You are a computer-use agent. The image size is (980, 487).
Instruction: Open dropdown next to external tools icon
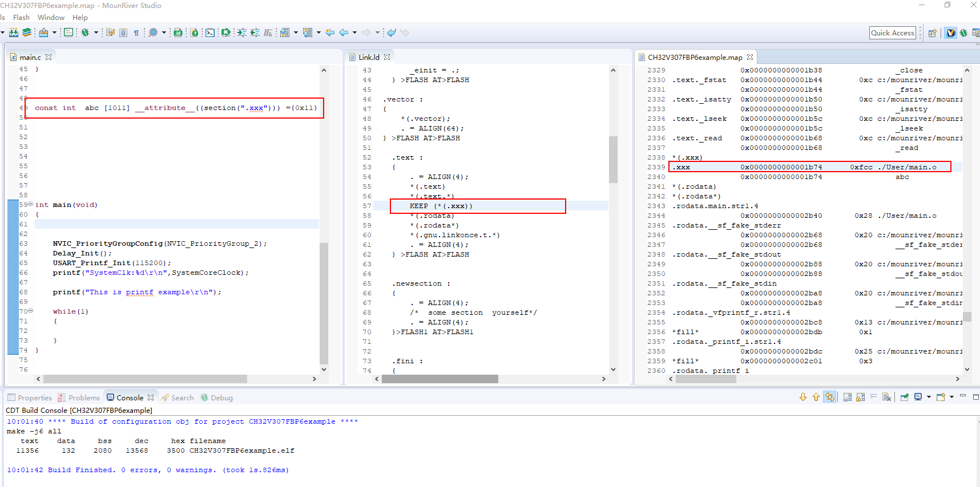(x=54, y=33)
